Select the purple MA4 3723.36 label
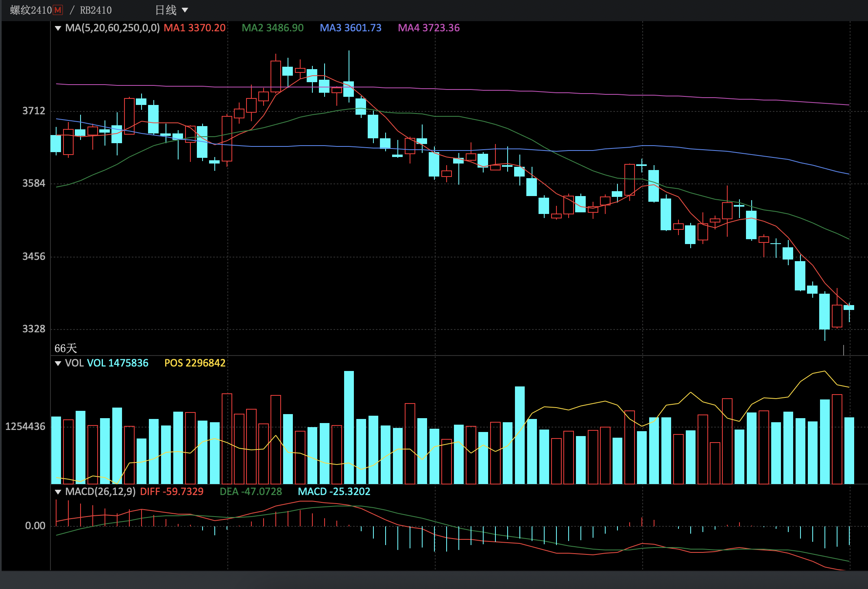The width and height of the screenshot is (868, 589). click(x=428, y=28)
